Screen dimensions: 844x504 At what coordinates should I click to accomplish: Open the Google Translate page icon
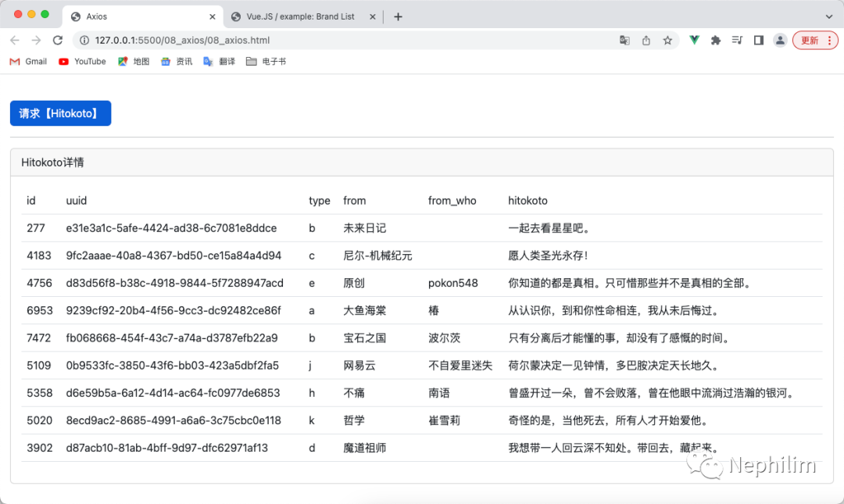624,41
